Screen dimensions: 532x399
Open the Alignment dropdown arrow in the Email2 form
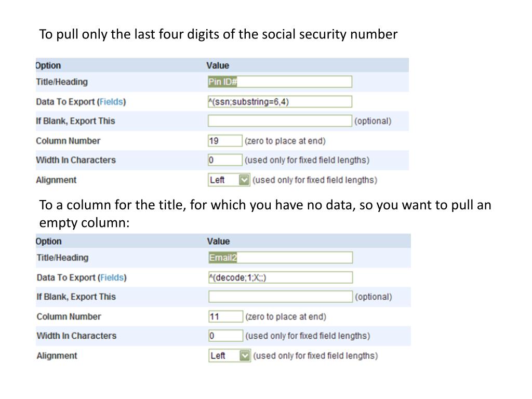pyautogui.click(x=245, y=355)
